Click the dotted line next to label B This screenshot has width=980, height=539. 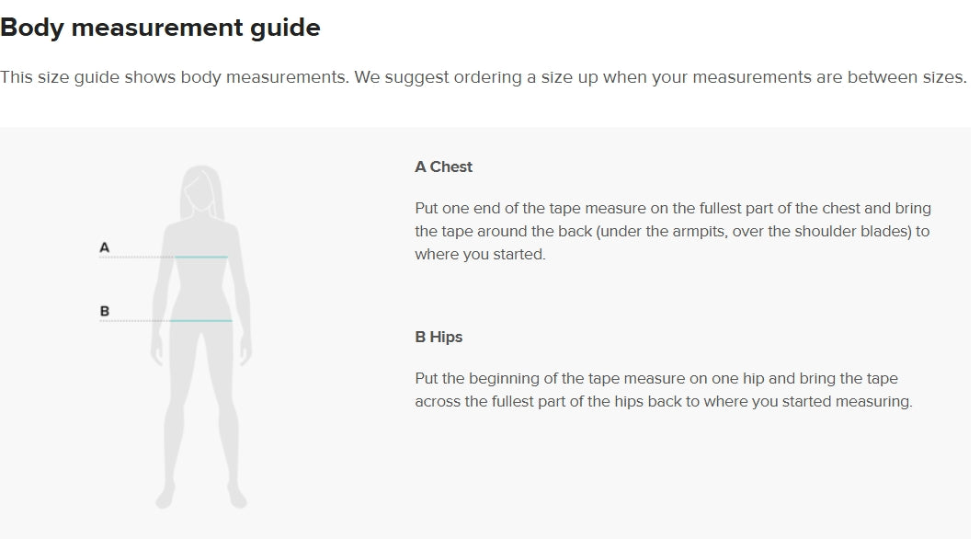pyautogui.click(x=136, y=321)
